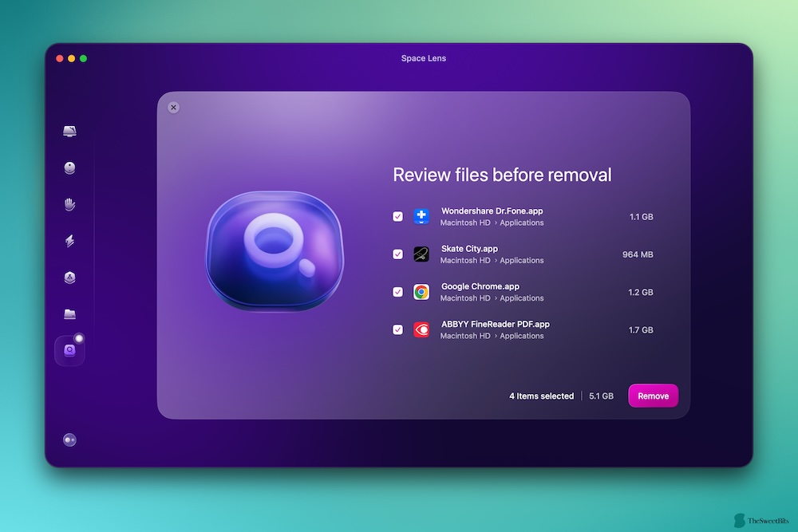This screenshot has width=798, height=532.
Task: Click the red window close button
Action: click(60, 58)
